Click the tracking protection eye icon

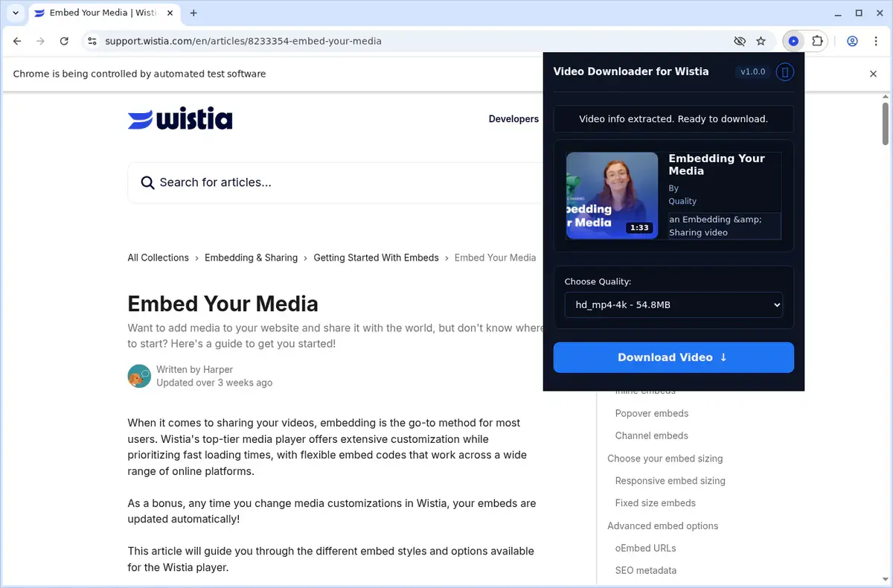click(740, 41)
